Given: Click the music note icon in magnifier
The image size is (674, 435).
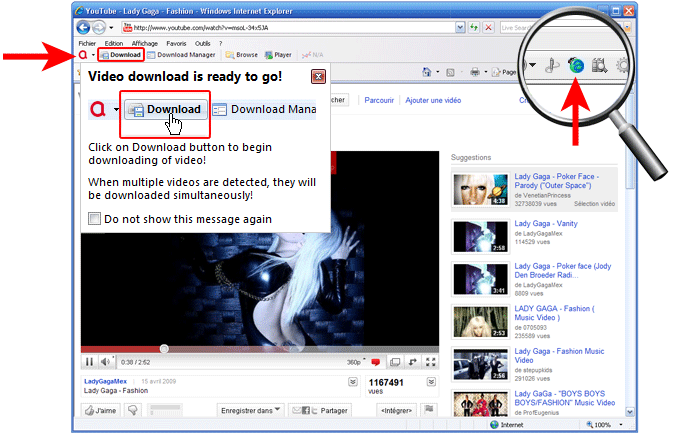Looking at the screenshot, I should pyautogui.click(x=552, y=65).
